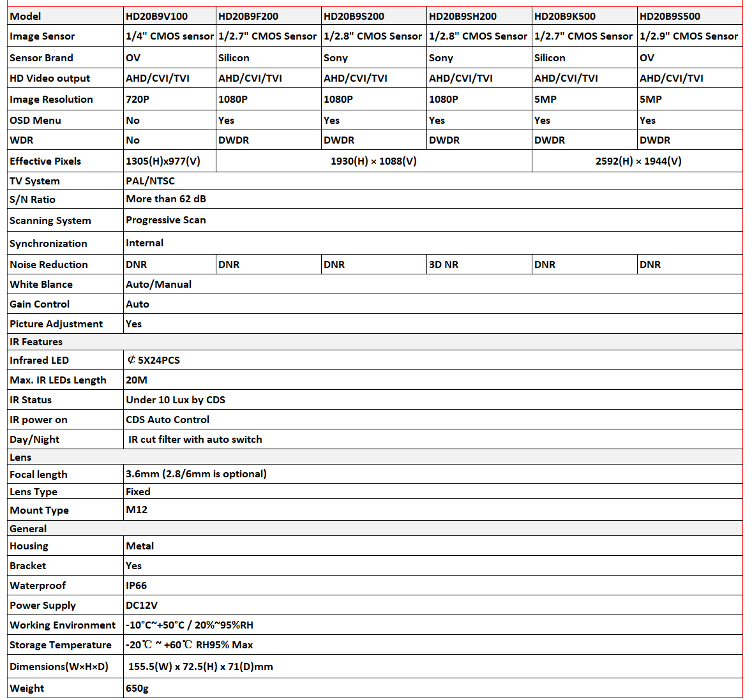Click the Image Sensor row label
The width and height of the screenshot is (752, 700).
42,36
